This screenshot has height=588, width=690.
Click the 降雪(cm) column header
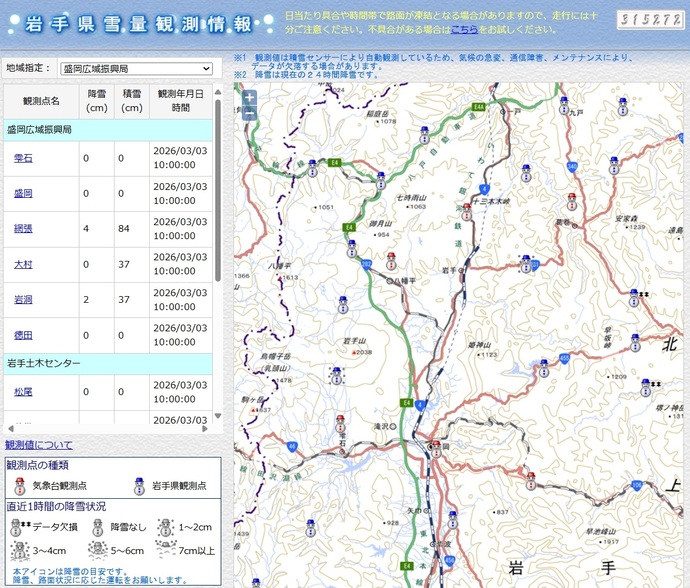[96, 101]
